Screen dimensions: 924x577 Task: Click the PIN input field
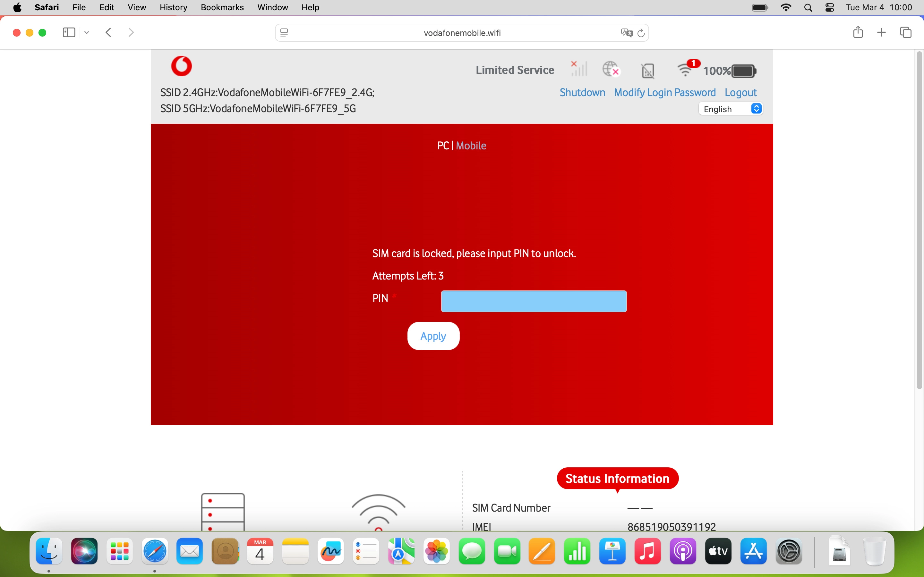[x=534, y=301]
